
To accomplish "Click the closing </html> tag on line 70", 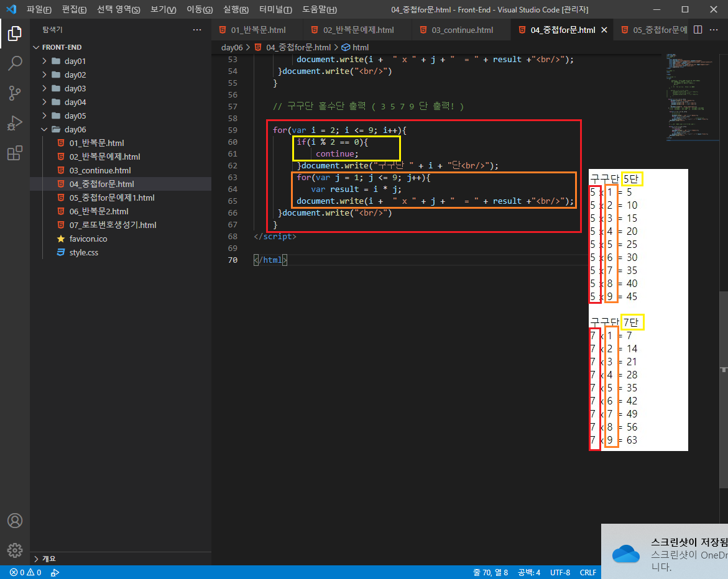I will [270, 260].
